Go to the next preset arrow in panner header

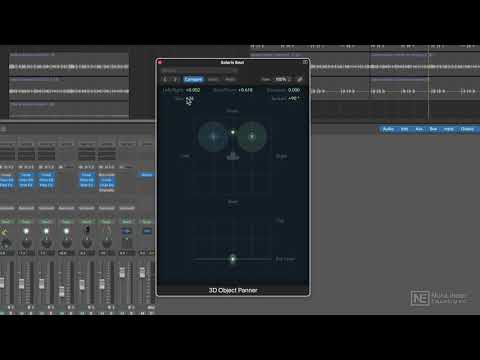coord(174,79)
